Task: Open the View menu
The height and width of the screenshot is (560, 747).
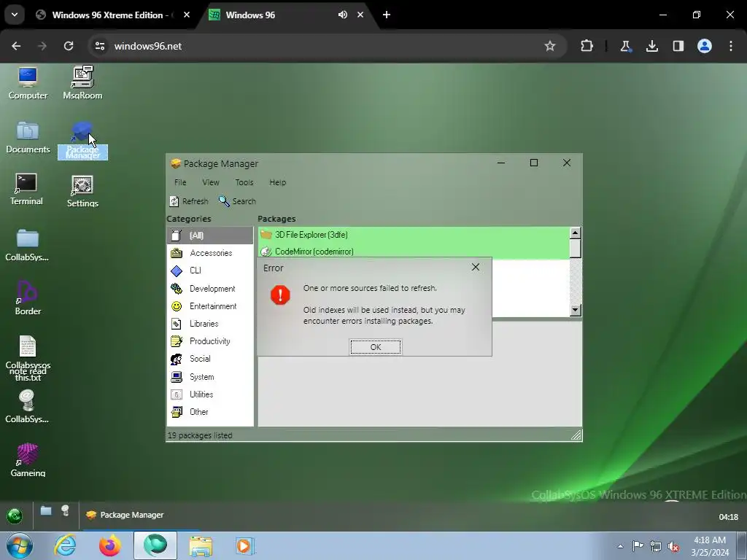Action: [211, 182]
